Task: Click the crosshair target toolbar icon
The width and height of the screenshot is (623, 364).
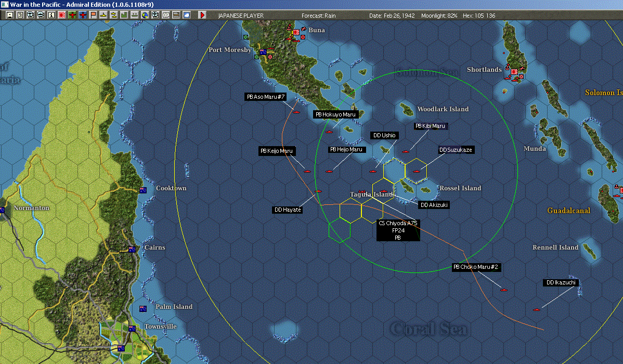Action: click(x=155, y=15)
